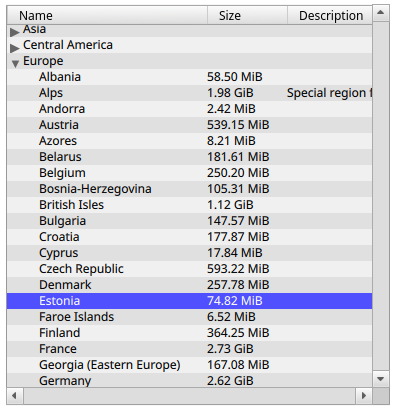Click the 257.78 MiB size cell
The width and height of the screenshot is (394, 415).
238,285
